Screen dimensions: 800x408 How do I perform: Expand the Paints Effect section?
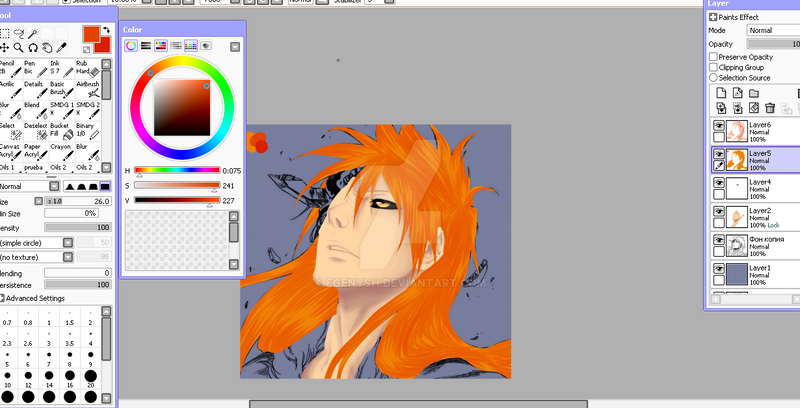click(x=713, y=17)
